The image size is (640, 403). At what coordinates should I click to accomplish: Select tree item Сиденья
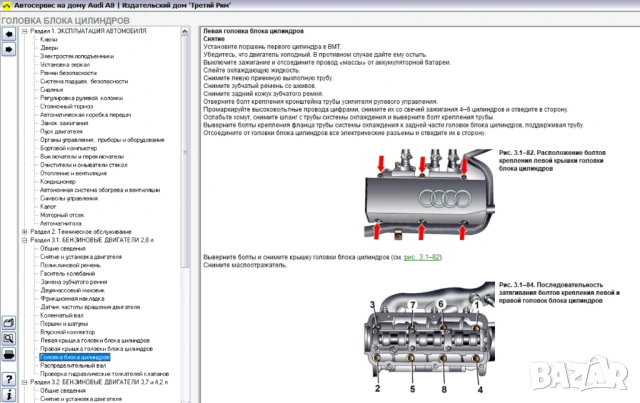[x=51, y=89]
